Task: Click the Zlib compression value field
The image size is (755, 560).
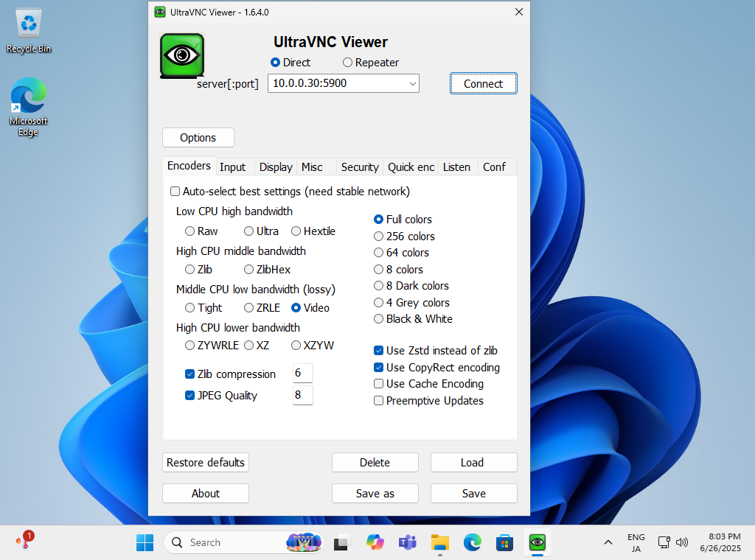Action: (302, 374)
